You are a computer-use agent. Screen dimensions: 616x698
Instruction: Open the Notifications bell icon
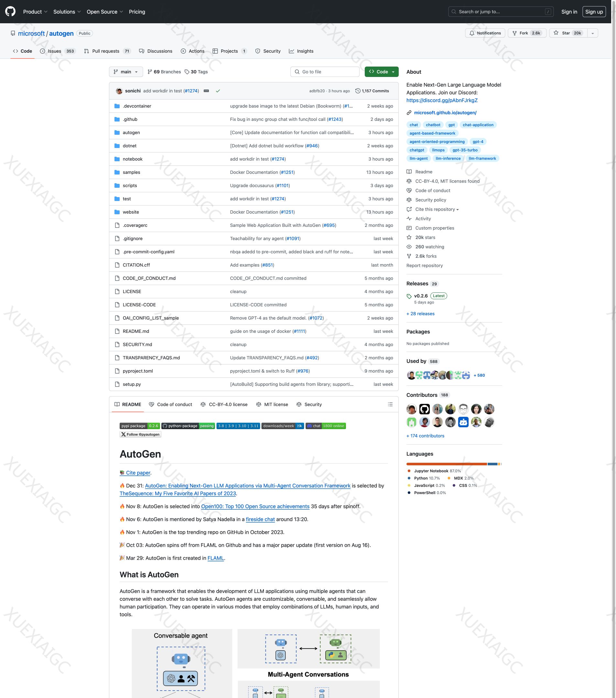(x=472, y=33)
